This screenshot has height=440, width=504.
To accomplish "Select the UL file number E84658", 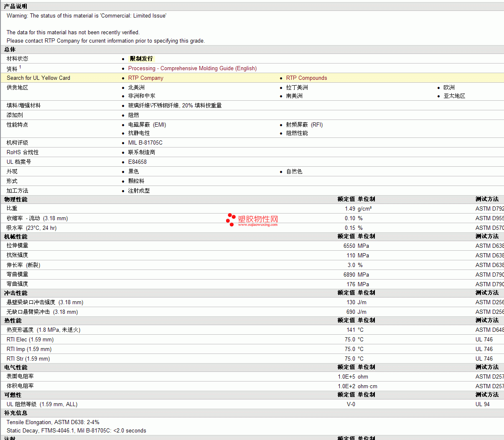I will click(137, 162).
